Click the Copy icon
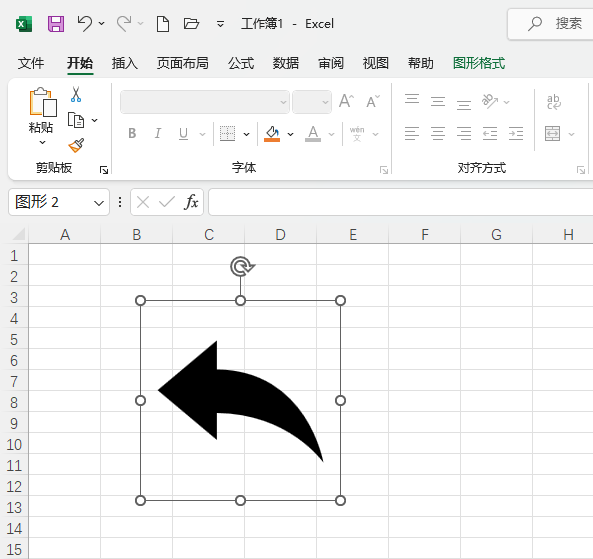Image resolution: width=593 pixels, height=559 pixels. tap(76, 120)
